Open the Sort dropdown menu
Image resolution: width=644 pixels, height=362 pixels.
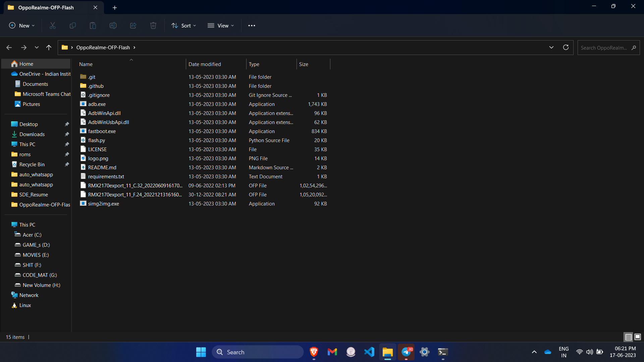183,25
